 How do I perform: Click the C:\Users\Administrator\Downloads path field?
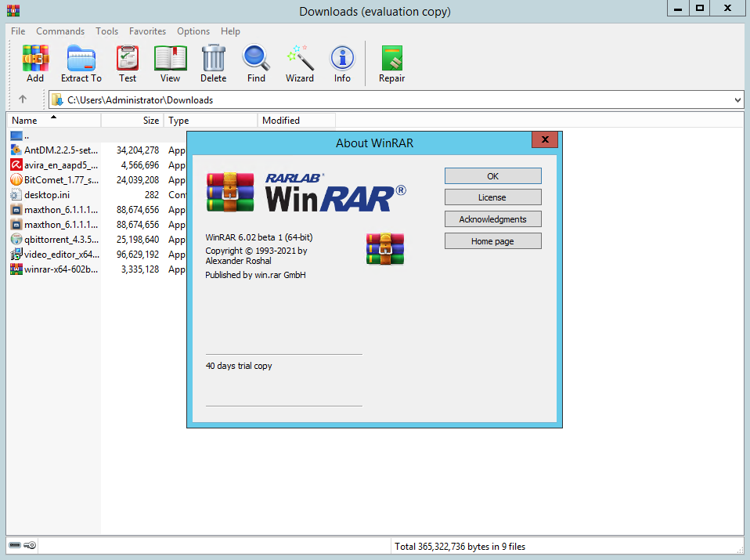[396, 100]
